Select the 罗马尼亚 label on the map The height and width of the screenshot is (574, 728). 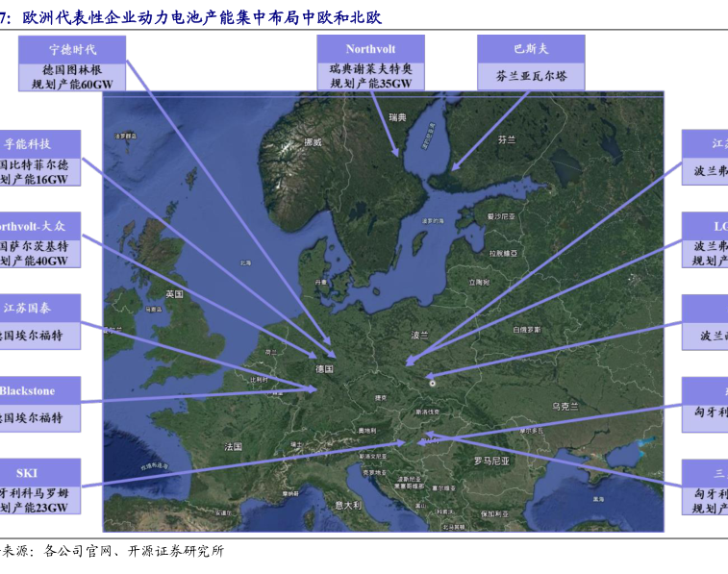490,462
